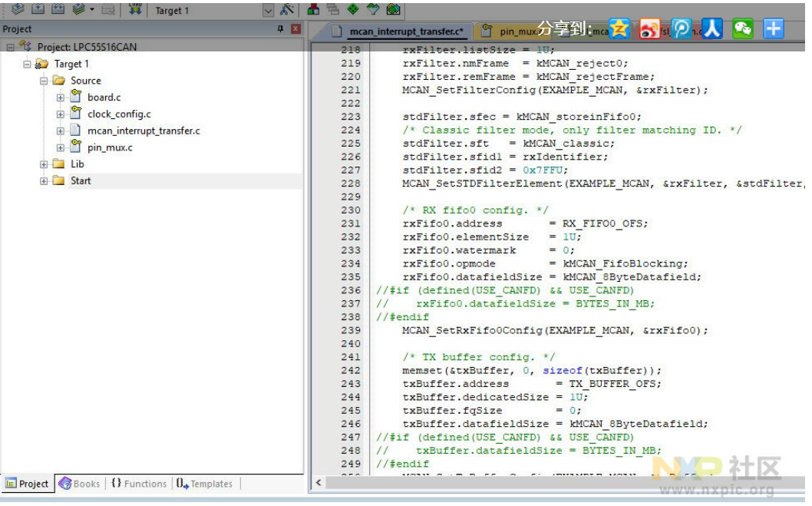Click the Weibo share icon
The image size is (812, 506).
pyautogui.click(x=650, y=29)
